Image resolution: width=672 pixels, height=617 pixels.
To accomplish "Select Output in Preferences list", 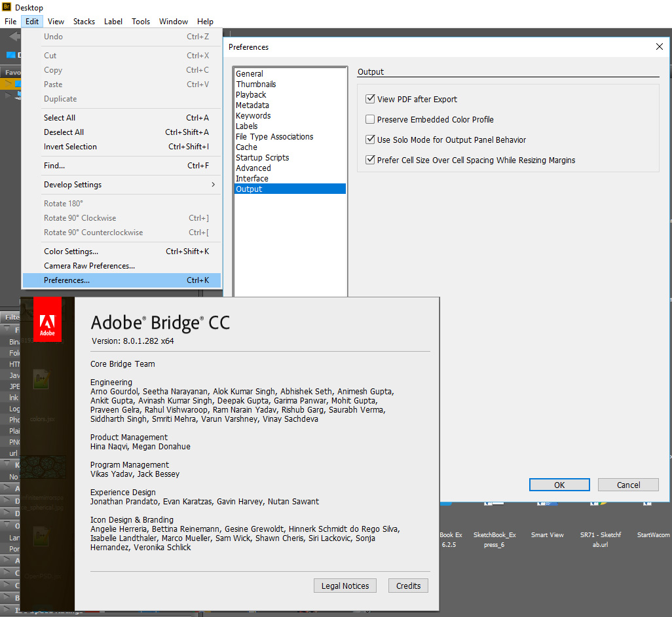I will [x=290, y=189].
